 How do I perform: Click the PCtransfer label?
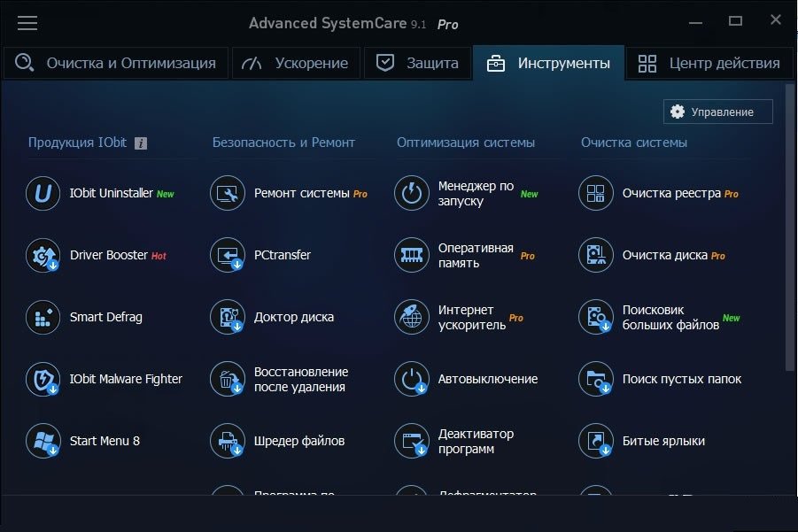[283, 255]
